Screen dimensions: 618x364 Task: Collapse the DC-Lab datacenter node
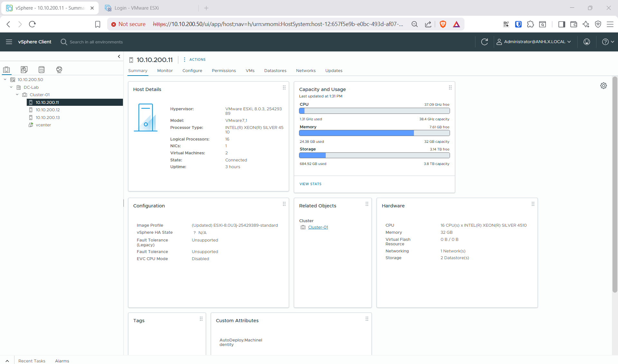(11, 87)
